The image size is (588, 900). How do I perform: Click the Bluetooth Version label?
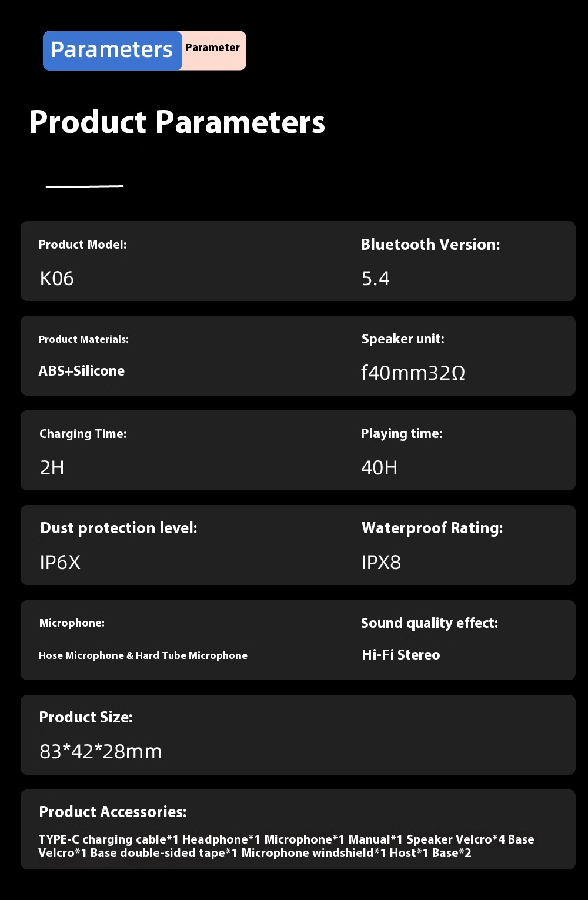pos(430,245)
